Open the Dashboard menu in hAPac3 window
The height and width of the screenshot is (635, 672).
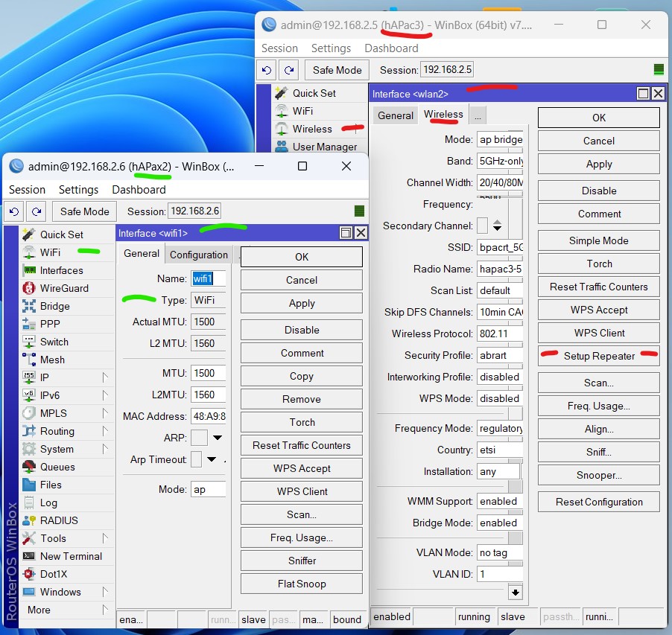tap(391, 48)
